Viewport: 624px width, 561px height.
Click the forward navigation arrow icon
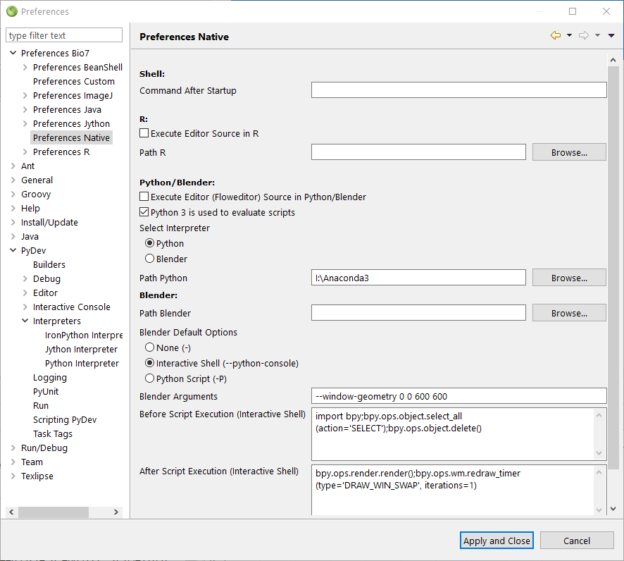584,36
